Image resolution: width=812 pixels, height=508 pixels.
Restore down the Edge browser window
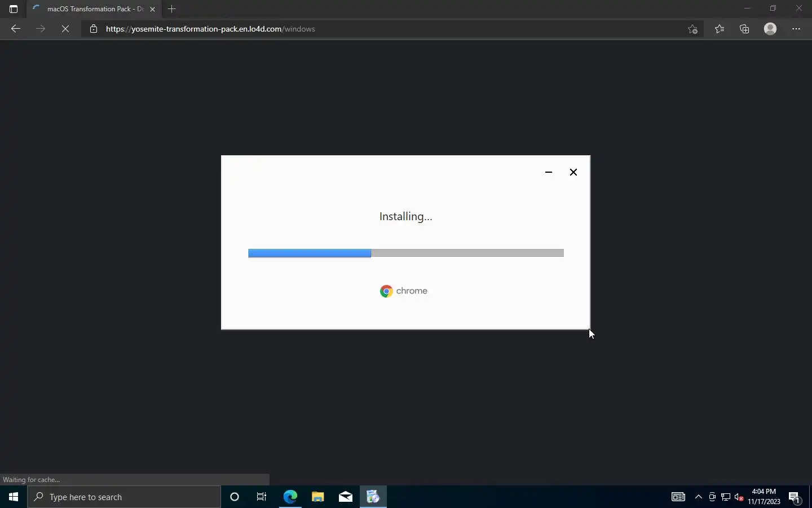tap(773, 8)
